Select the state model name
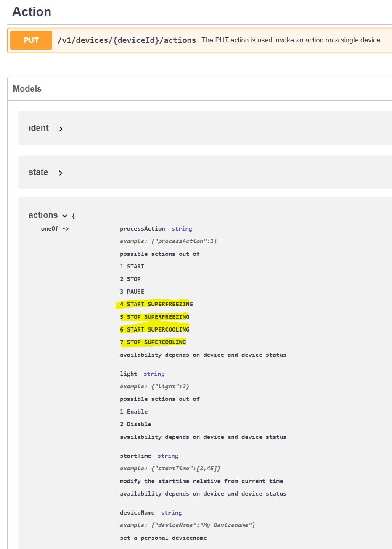The image size is (392, 549). (38, 172)
